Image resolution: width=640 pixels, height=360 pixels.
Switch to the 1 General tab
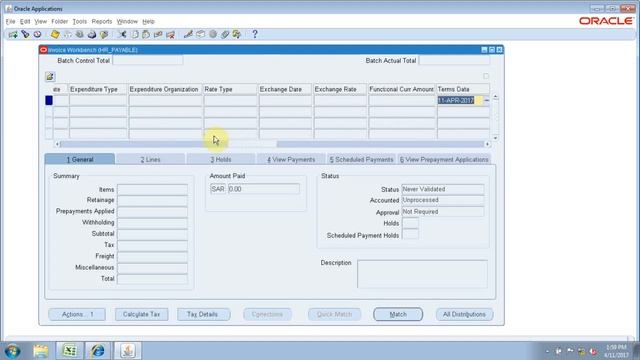[80, 159]
